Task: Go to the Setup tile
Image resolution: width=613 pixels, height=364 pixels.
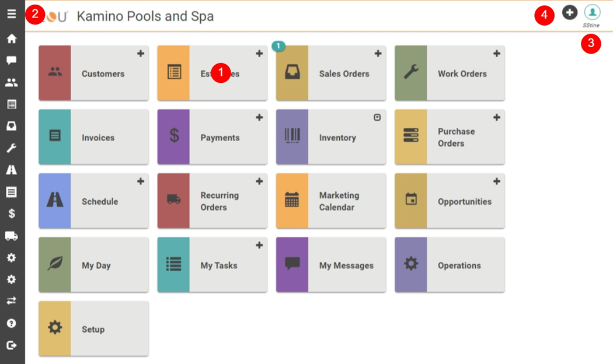Action: tap(93, 329)
